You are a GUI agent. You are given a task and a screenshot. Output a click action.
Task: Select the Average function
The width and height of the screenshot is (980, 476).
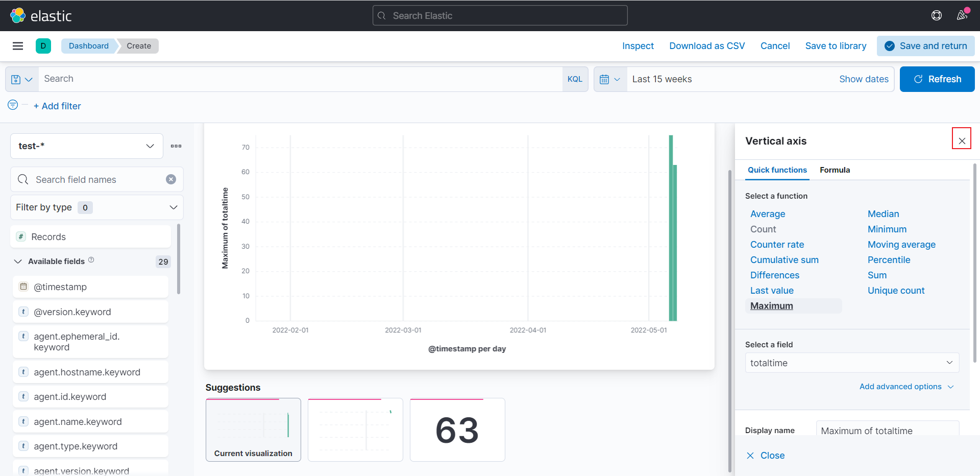768,214
